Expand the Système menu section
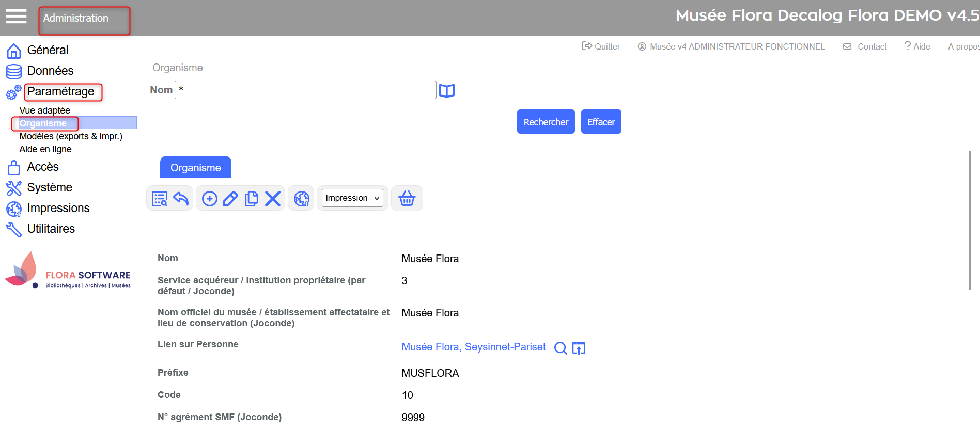Viewport: 980px width, 431px height. [x=50, y=188]
